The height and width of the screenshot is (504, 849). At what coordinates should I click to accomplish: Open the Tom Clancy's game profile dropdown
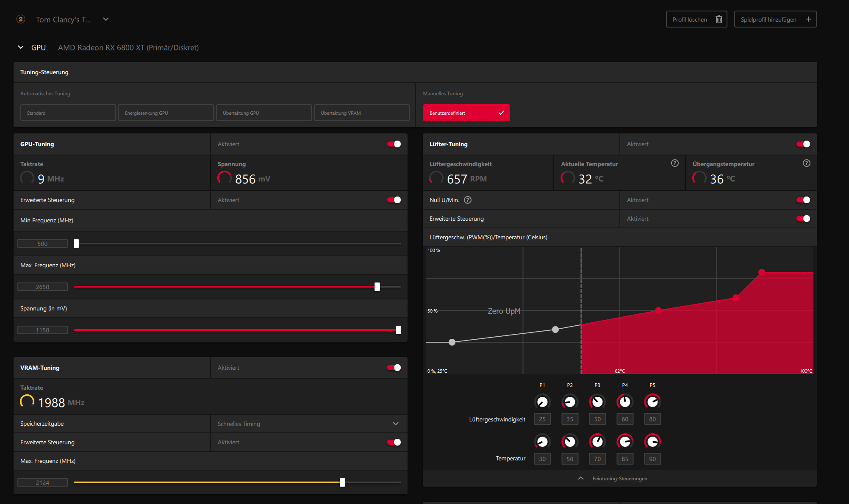[106, 19]
